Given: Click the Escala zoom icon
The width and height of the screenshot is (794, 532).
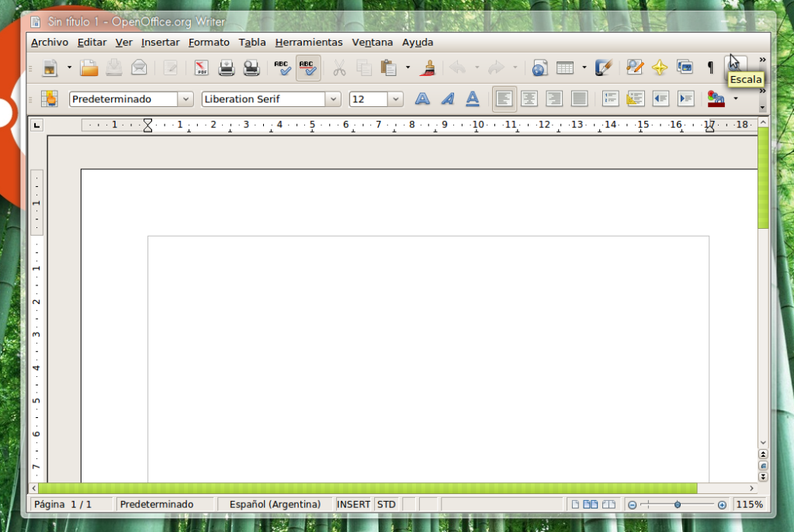Looking at the screenshot, I should (x=735, y=66).
